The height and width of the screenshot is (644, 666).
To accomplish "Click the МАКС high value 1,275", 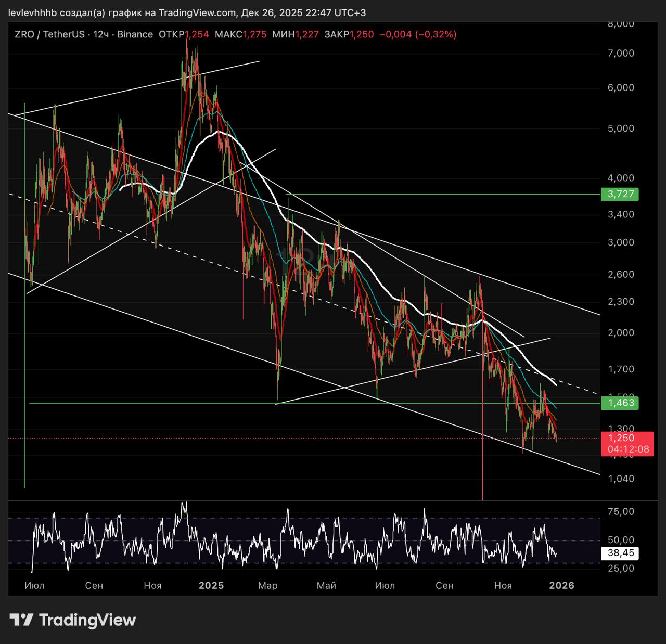I will [x=254, y=34].
